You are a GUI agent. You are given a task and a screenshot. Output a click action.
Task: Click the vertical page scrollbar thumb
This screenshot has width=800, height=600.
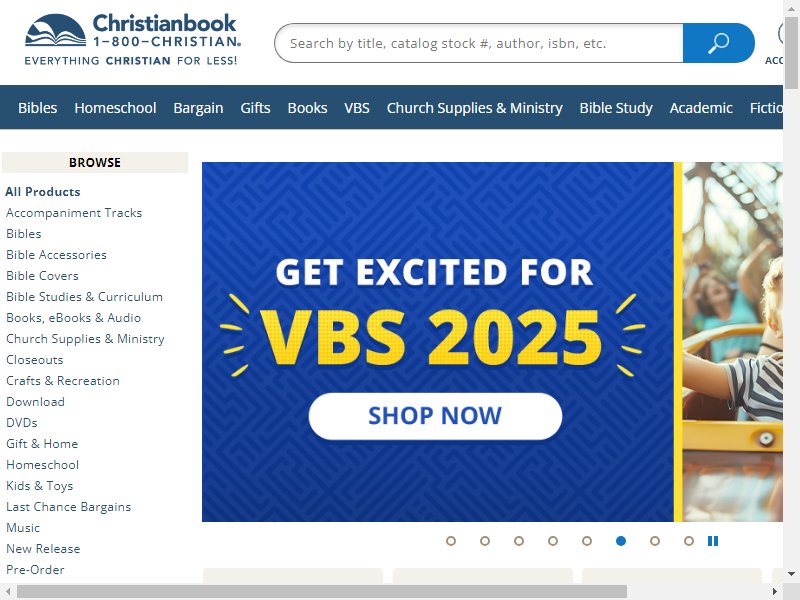(791, 52)
